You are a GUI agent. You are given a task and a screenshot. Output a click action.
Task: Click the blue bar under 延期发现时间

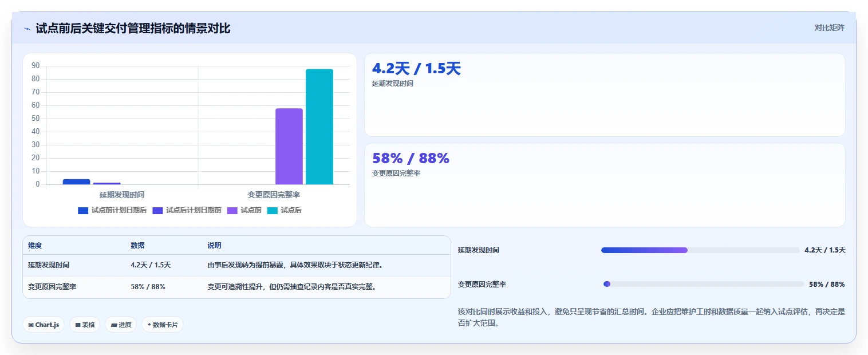click(76, 182)
